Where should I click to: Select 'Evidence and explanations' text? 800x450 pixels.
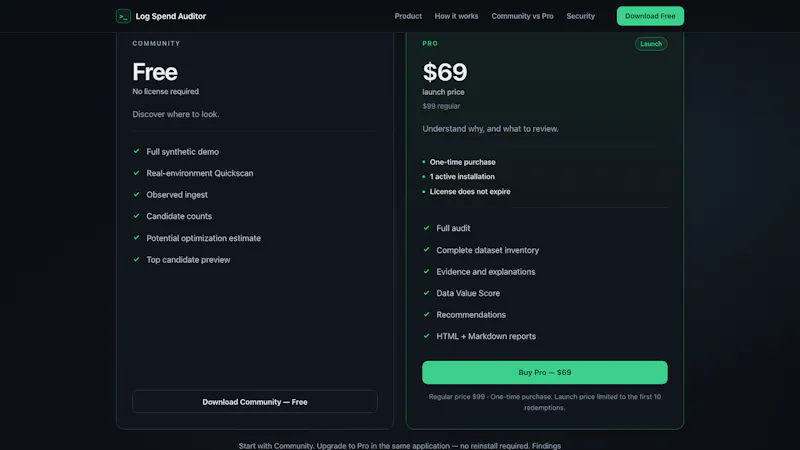point(486,272)
